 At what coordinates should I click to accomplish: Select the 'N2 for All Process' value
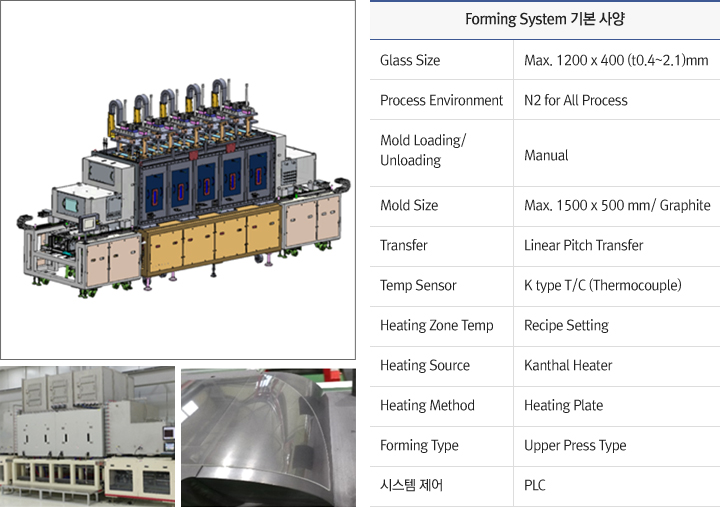575,100
